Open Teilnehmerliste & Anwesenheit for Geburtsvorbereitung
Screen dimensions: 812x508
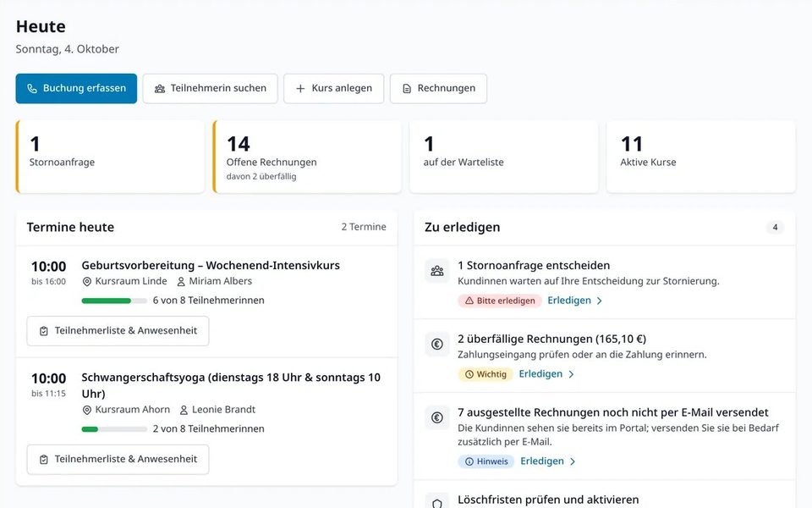coord(118,331)
